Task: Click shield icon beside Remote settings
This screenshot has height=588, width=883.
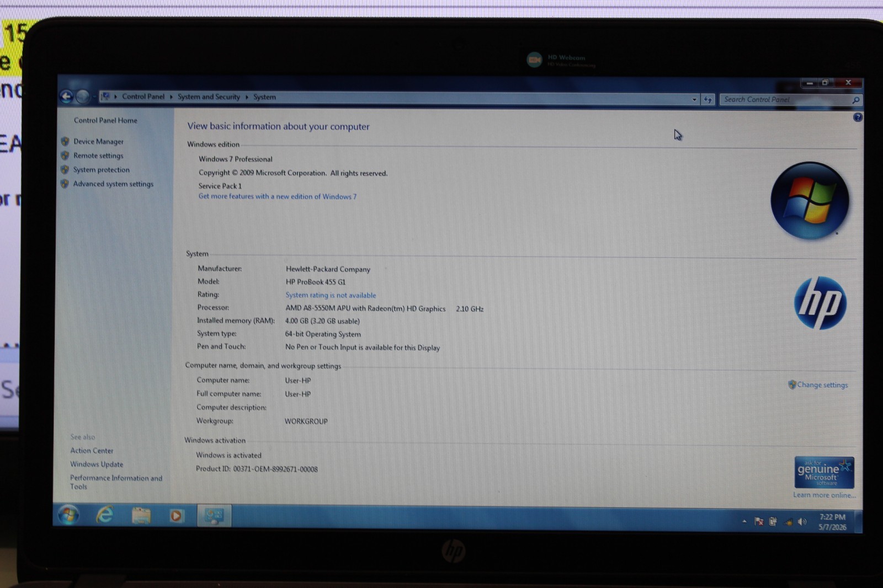Action: click(x=65, y=156)
